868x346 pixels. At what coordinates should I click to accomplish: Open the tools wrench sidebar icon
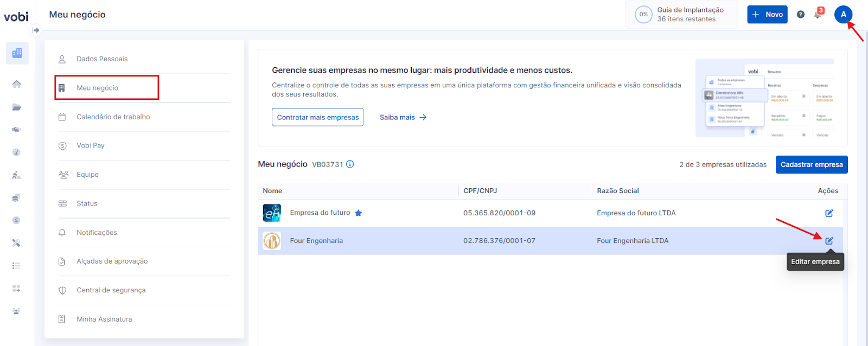tap(17, 243)
